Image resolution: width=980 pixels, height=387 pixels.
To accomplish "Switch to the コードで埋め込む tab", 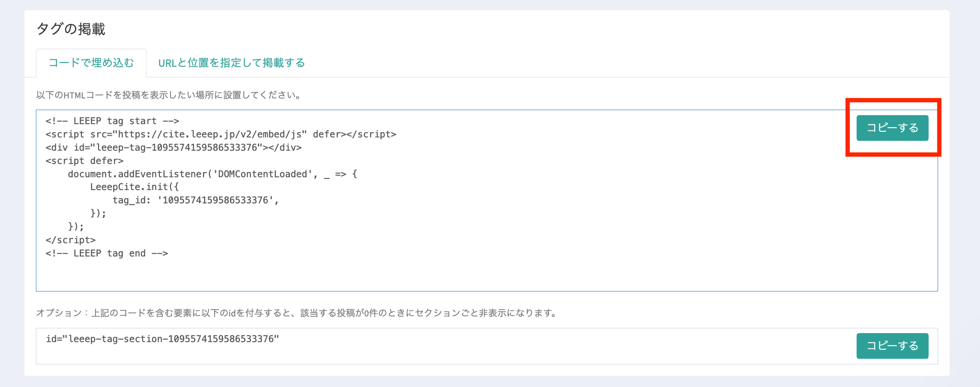I will 91,63.
